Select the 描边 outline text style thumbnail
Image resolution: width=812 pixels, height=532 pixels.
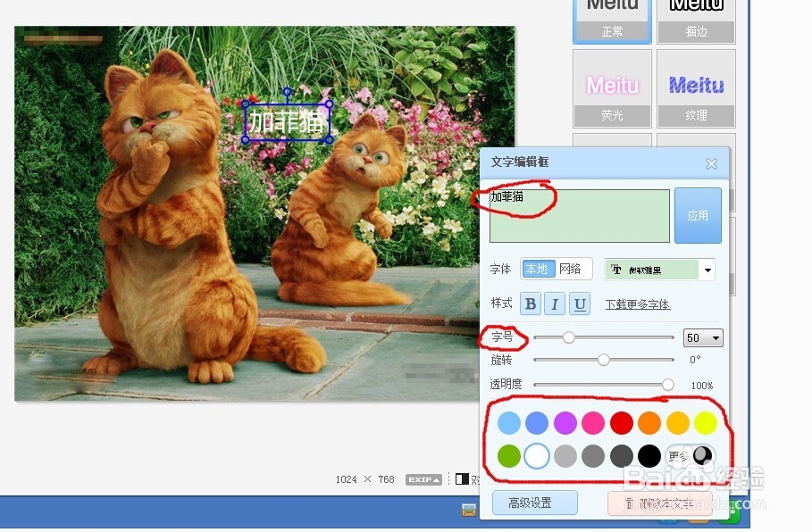(x=696, y=20)
